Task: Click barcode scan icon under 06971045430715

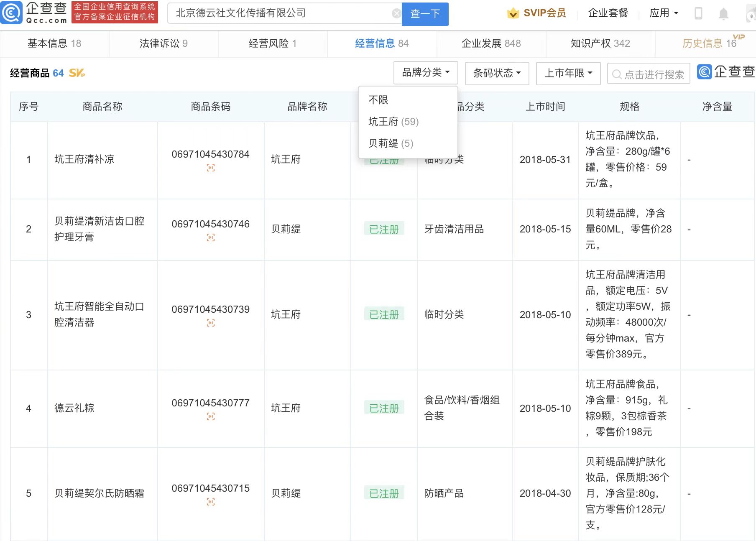Action: click(211, 502)
